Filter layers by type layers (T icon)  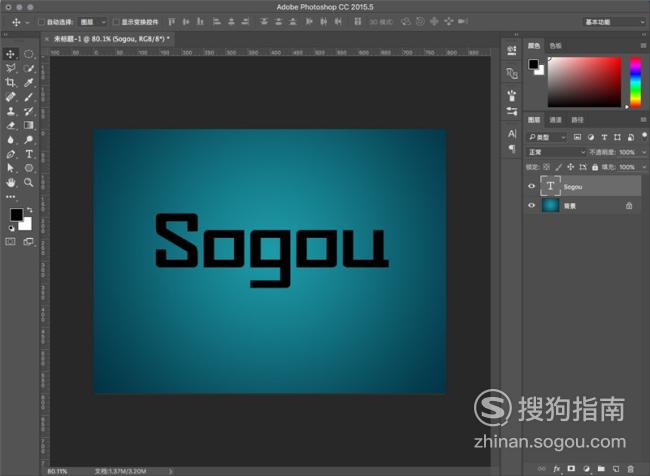pos(604,137)
